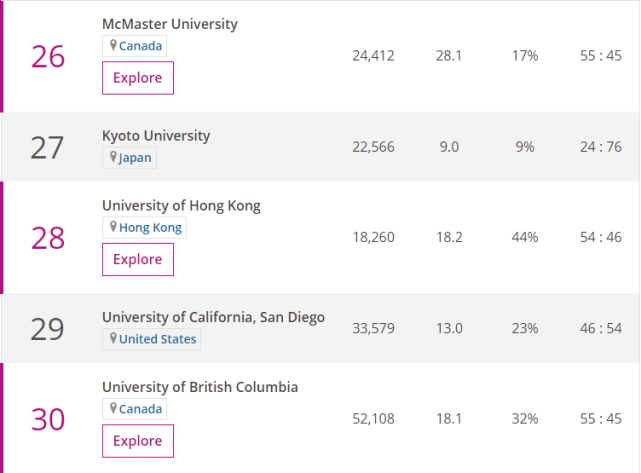The image size is (641, 473).
Task: Open the McMaster University link
Action: 170,24
